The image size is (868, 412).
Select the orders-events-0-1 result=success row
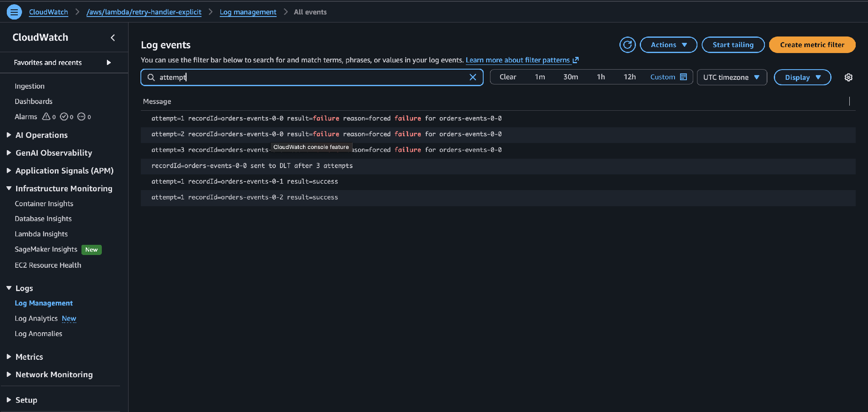498,182
